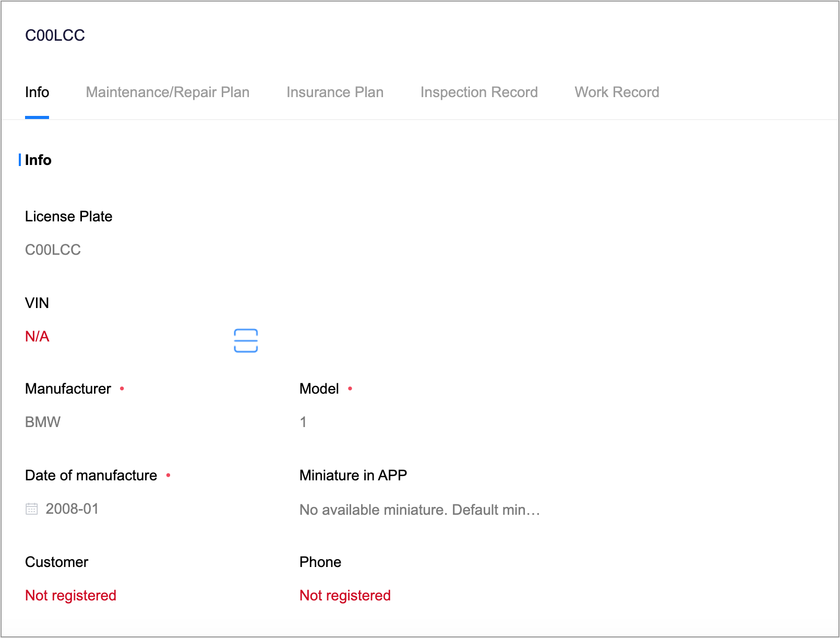Open the Miniature in APP selection field
This screenshot has height=638, width=840.
coord(419,510)
